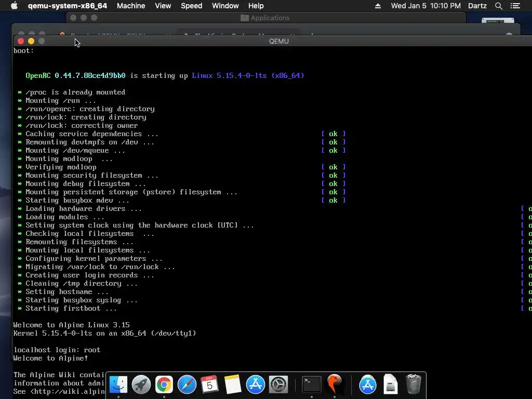The width and height of the screenshot is (532, 399).
Task: Click the Dartz user name
Action: click(x=477, y=6)
